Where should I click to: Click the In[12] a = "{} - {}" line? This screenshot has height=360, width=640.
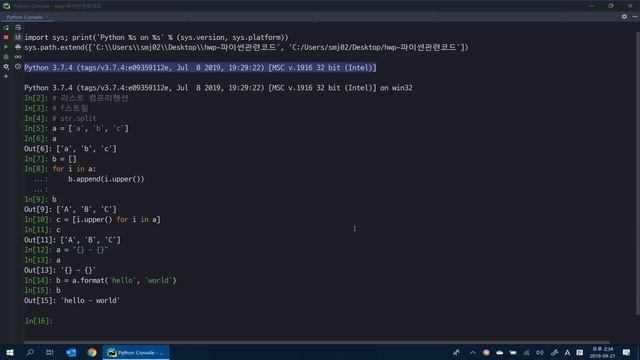click(66, 250)
